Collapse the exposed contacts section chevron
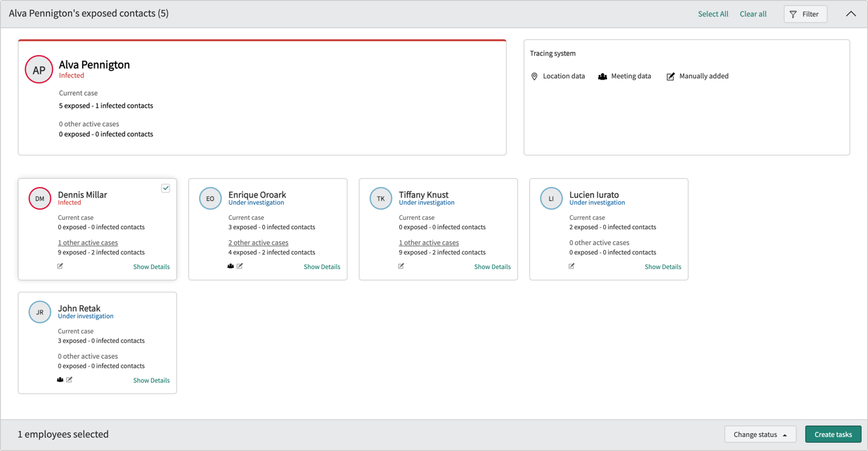The height and width of the screenshot is (451, 868). click(x=851, y=14)
